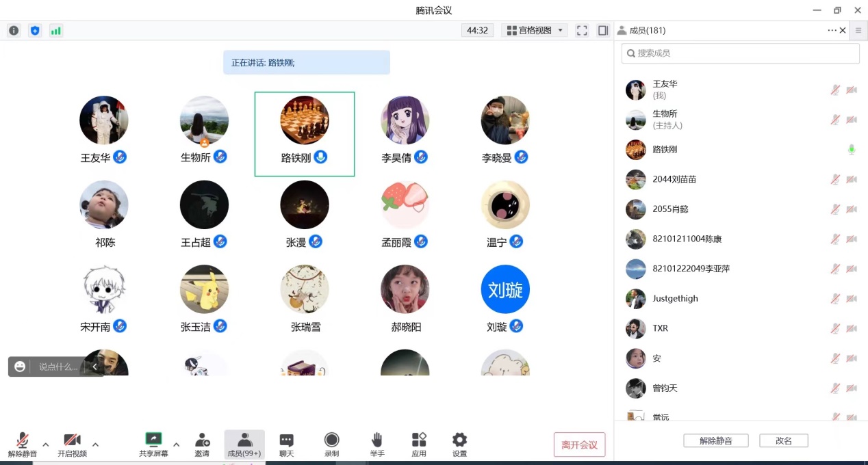Toggle the side panel layout icon
The height and width of the screenshot is (465, 868).
603,31
